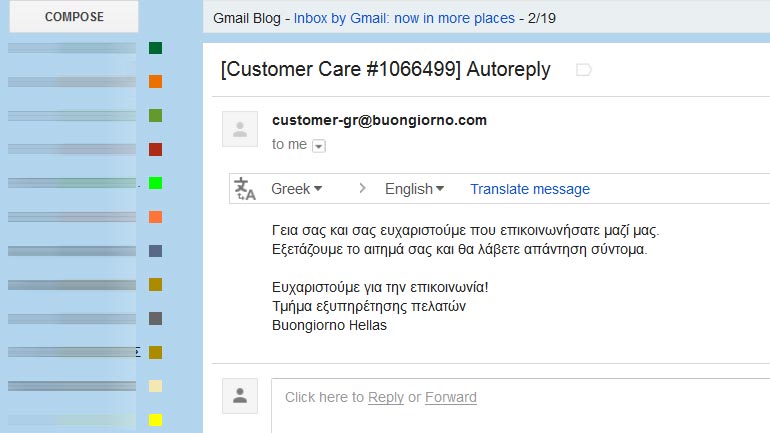Click the arrow between Greek and English
This screenshot has width=770, height=433.
click(362, 189)
